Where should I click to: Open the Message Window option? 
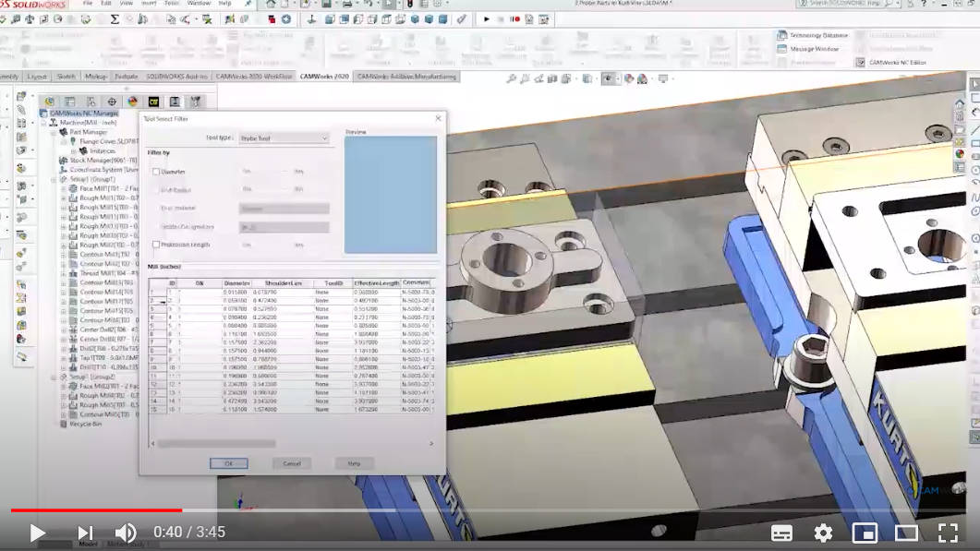point(808,49)
